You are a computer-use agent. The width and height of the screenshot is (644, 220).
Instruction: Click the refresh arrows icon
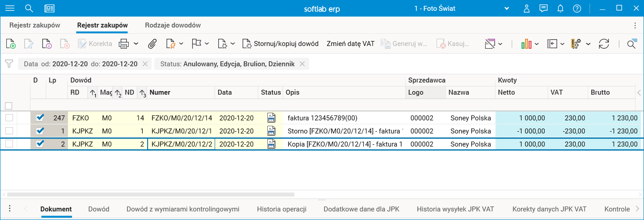(603, 44)
